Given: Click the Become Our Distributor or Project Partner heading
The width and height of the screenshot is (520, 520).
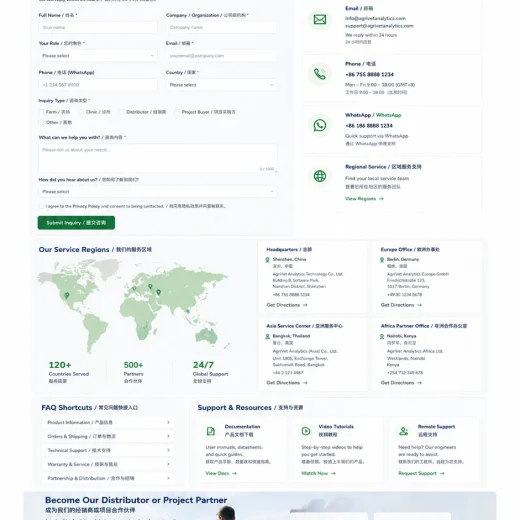Looking at the screenshot, I should click(x=136, y=500).
